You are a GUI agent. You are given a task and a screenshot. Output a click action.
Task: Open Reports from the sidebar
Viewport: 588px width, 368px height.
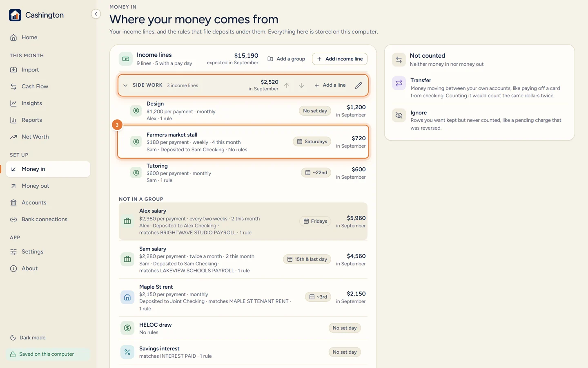point(48,120)
